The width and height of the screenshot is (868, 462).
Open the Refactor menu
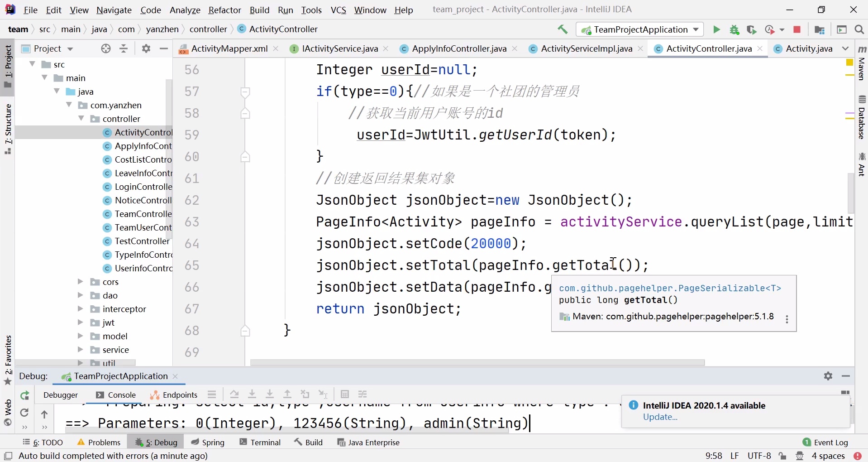click(x=225, y=10)
